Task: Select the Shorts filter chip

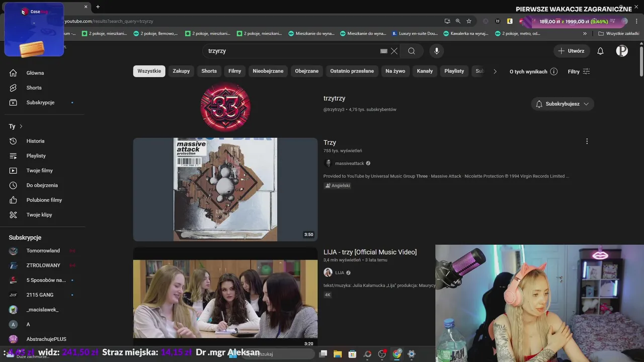Action: [x=209, y=71]
